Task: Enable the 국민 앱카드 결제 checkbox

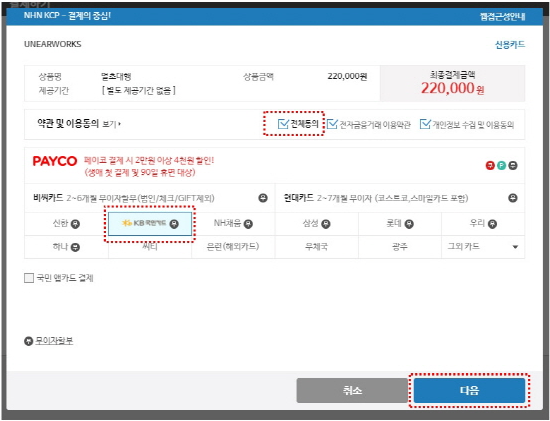Action: pyautogui.click(x=29, y=278)
